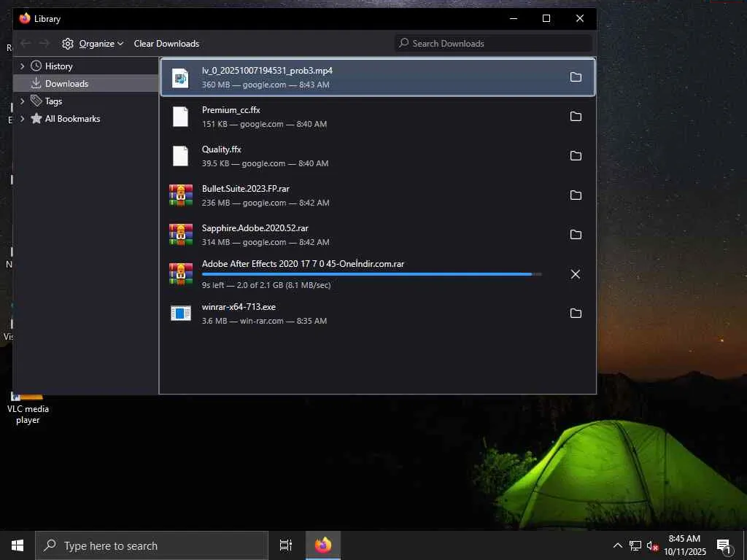Open Task View on the taskbar
The height and width of the screenshot is (560, 747).
286,545
